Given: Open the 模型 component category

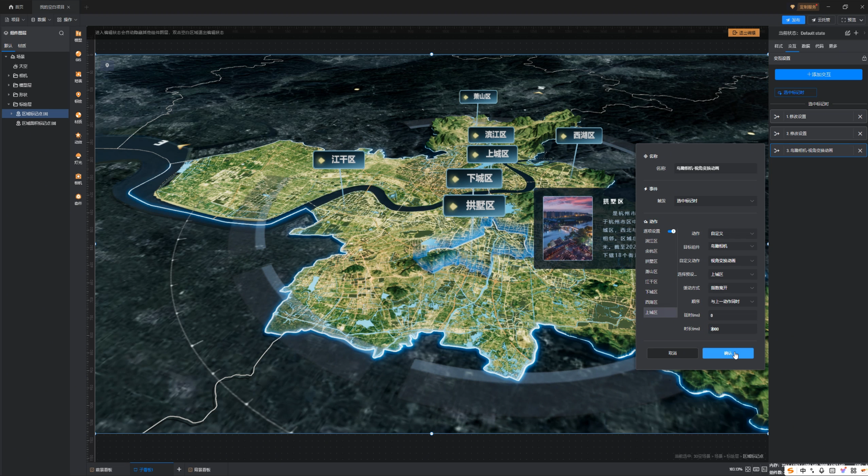Looking at the screenshot, I should (78, 36).
